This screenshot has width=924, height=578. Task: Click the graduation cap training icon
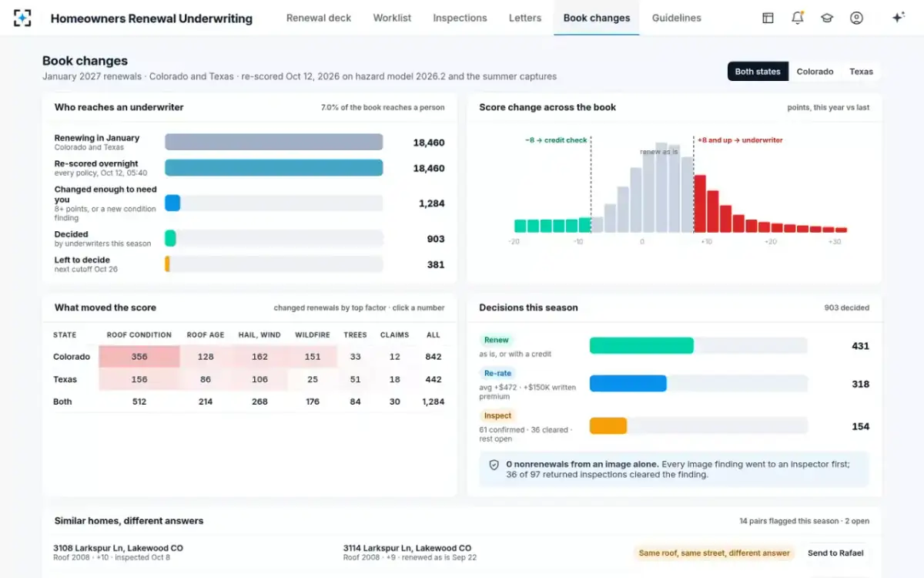(827, 18)
